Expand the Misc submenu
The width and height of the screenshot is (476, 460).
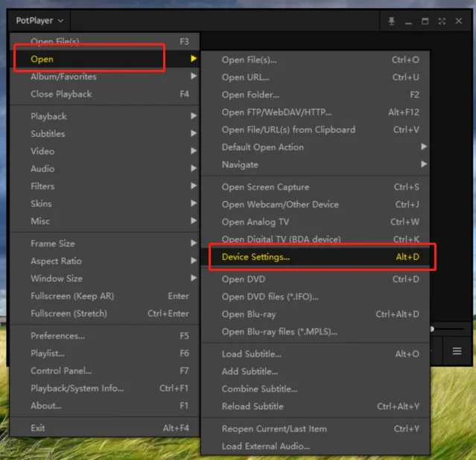[x=105, y=221]
